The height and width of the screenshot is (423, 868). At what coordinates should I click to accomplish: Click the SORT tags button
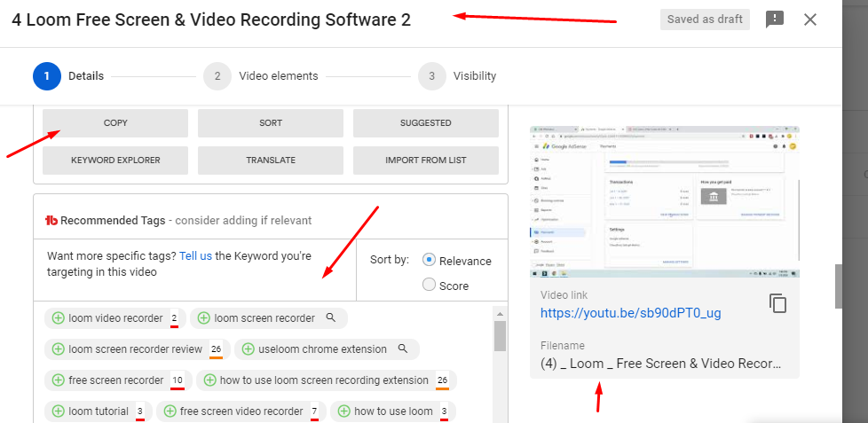coord(271,122)
